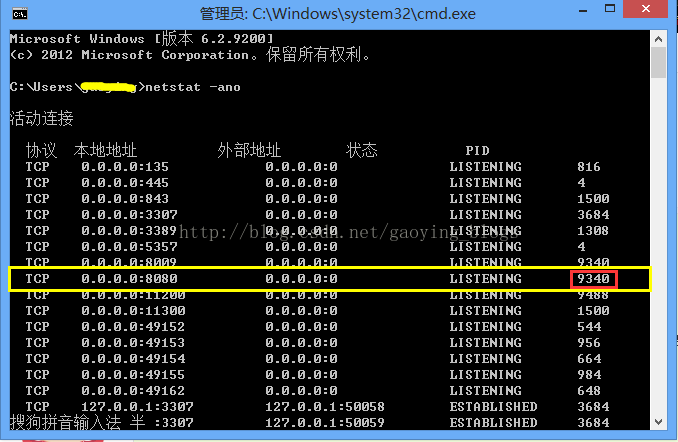This screenshot has width=678, height=442.
Task: Click the '本地地址' column header
Action: tap(105, 151)
